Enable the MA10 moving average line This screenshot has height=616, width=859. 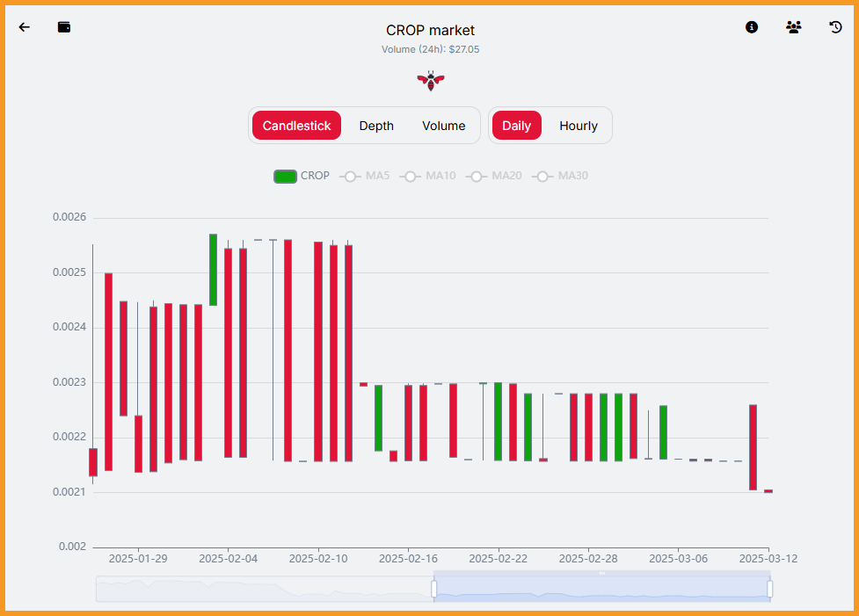click(x=428, y=176)
